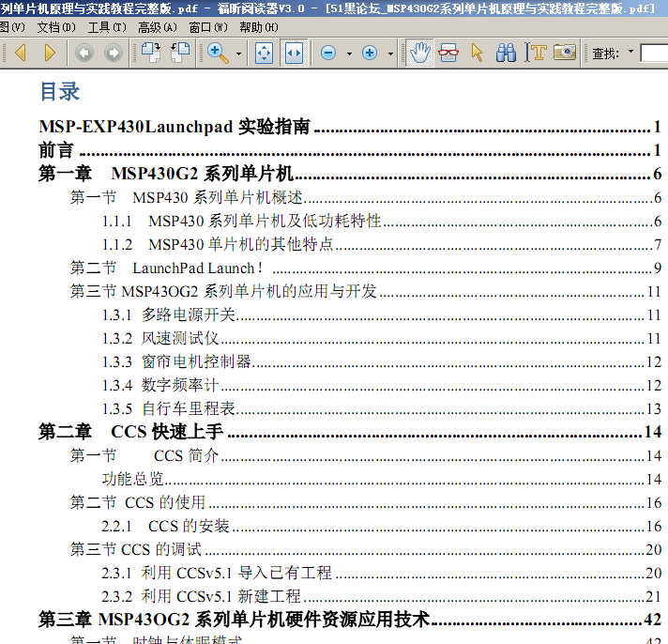Click the next view round forward button
The image size is (668, 644).
[114, 53]
